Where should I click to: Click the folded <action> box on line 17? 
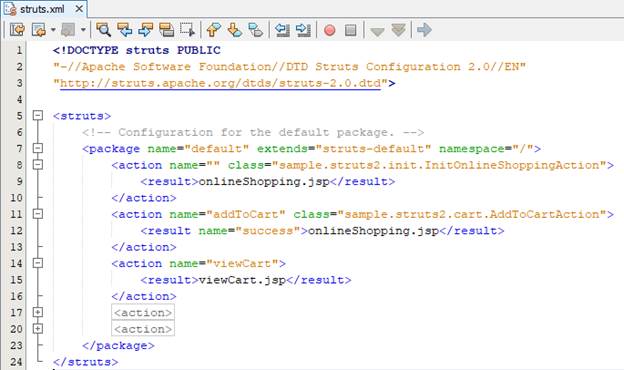(143, 313)
